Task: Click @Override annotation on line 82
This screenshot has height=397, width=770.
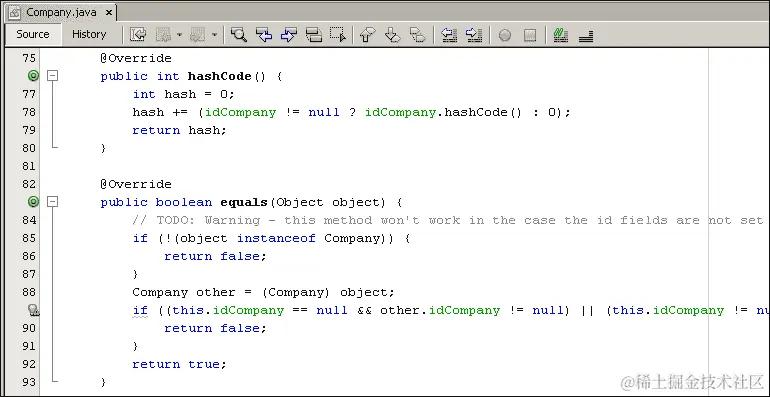Action: 136,184
